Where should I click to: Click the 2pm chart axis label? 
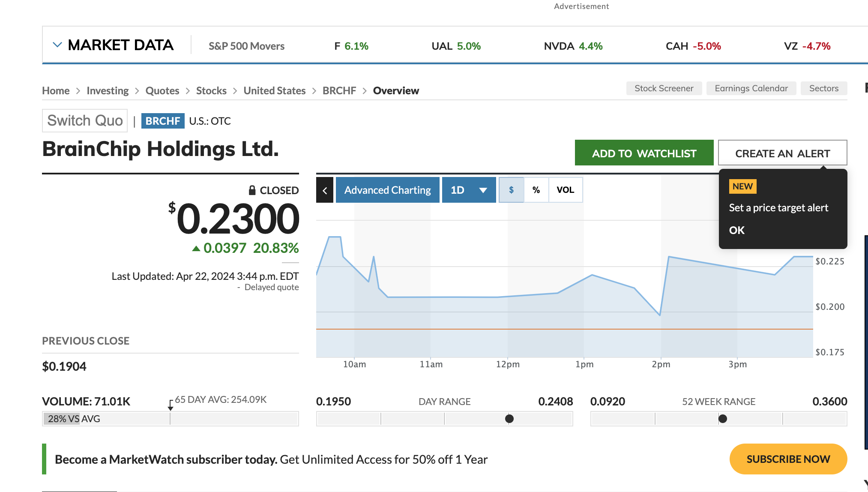[661, 364]
